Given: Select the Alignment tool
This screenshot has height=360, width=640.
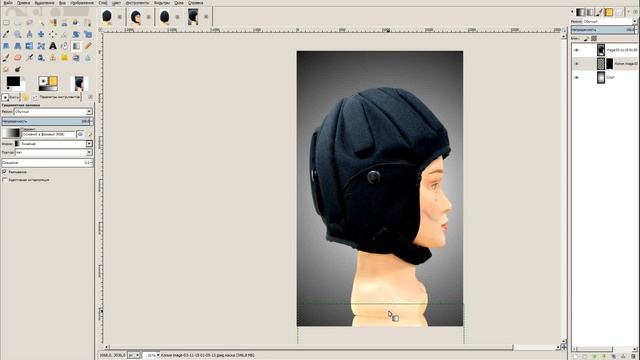Looking at the screenshot, I should pyautogui.click(x=53, y=34).
